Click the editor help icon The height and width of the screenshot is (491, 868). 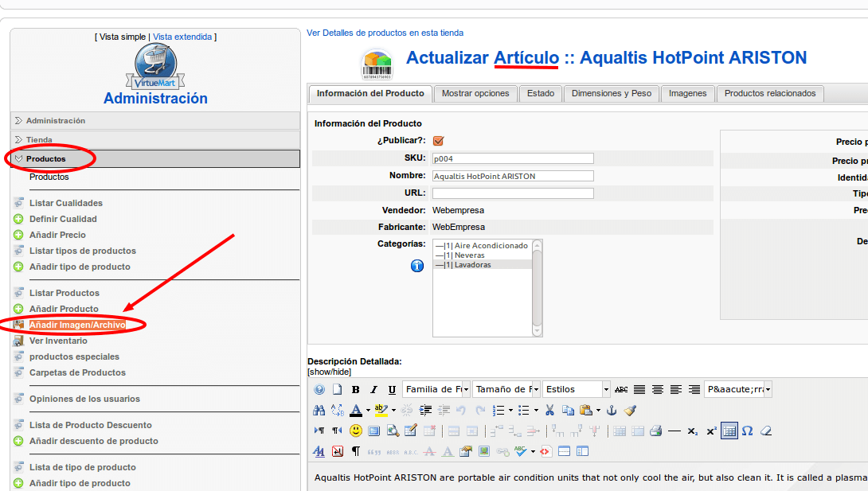(x=319, y=389)
